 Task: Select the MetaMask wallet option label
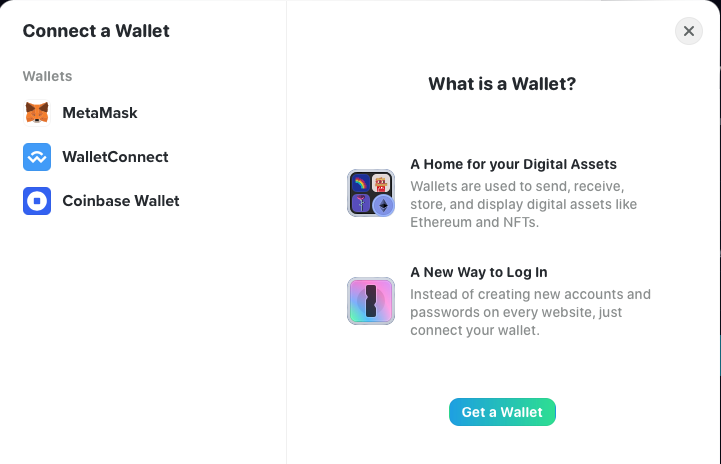[x=100, y=113]
